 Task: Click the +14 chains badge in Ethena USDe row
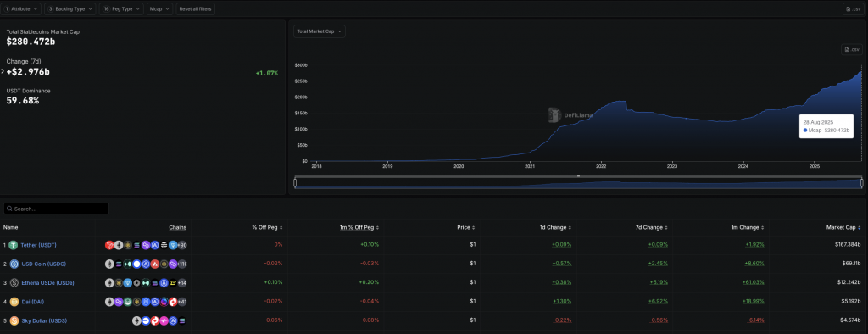(x=181, y=282)
